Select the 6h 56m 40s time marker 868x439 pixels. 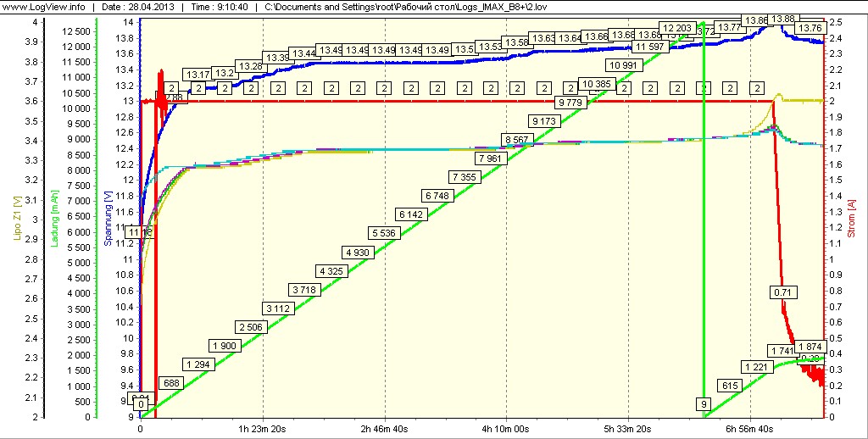750,429
